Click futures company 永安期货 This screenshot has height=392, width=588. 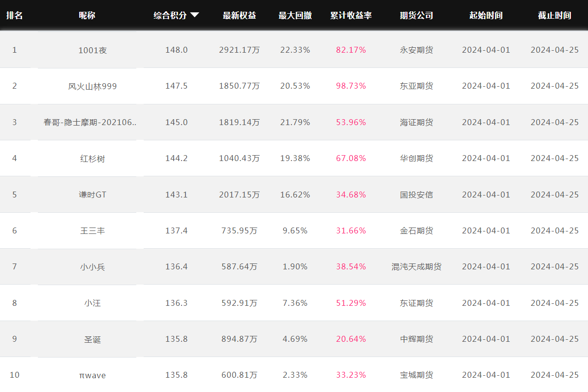point(416,50)
